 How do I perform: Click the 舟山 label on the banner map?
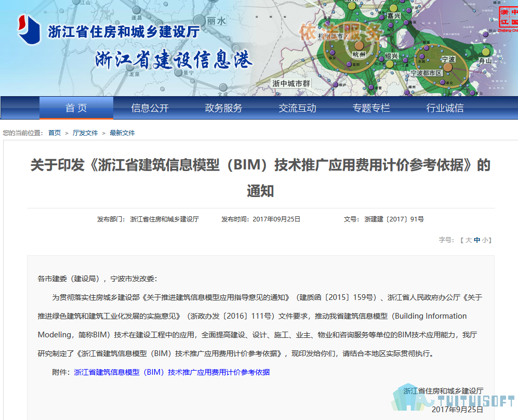point(485,61)
